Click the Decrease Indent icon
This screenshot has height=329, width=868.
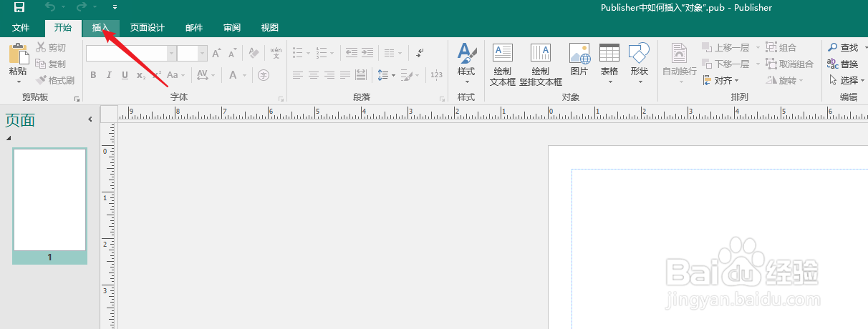pos(351,53)
